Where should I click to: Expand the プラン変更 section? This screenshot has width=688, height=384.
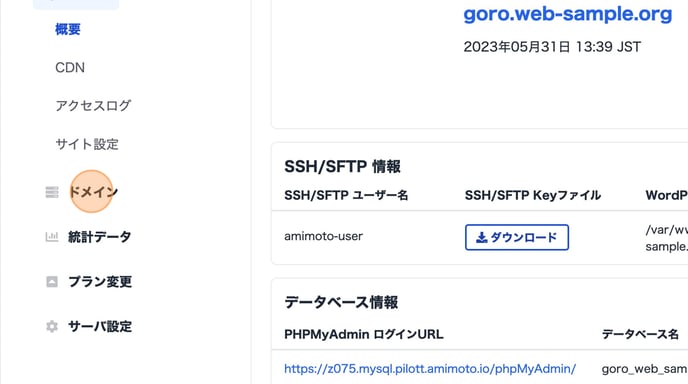tap(100, 282)
